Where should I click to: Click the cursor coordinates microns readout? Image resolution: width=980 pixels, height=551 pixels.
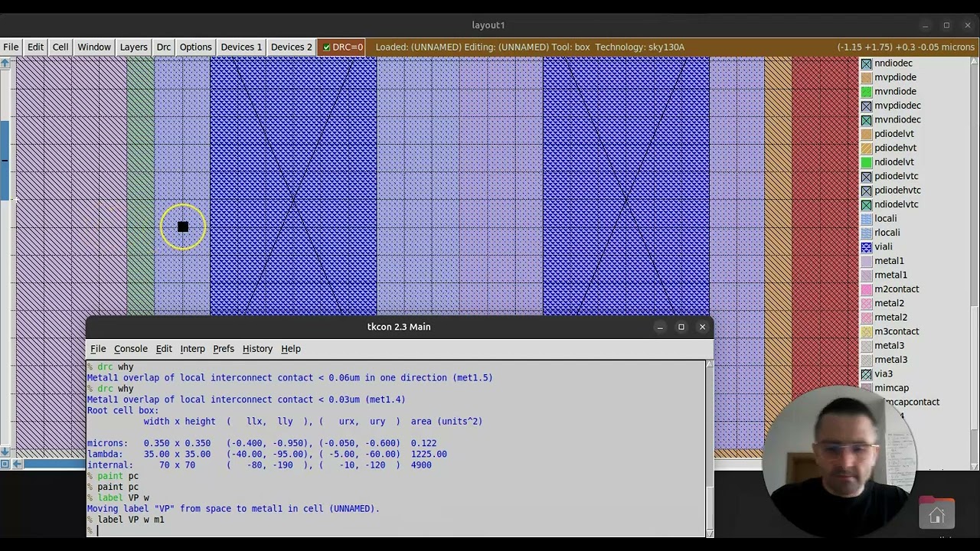point(906,47)
